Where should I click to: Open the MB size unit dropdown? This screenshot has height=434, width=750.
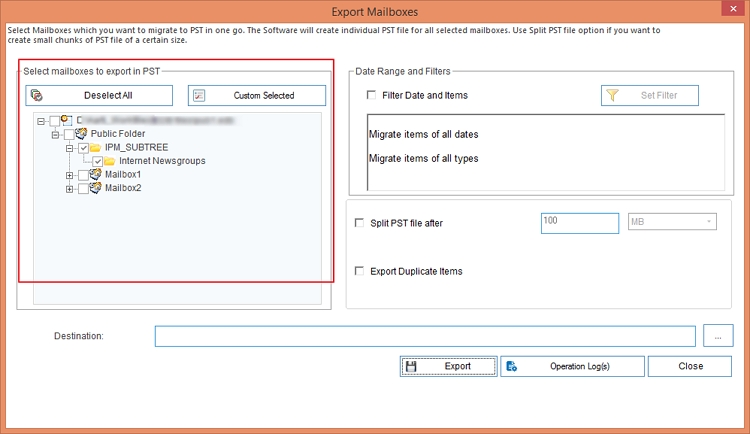coord(671,222)
